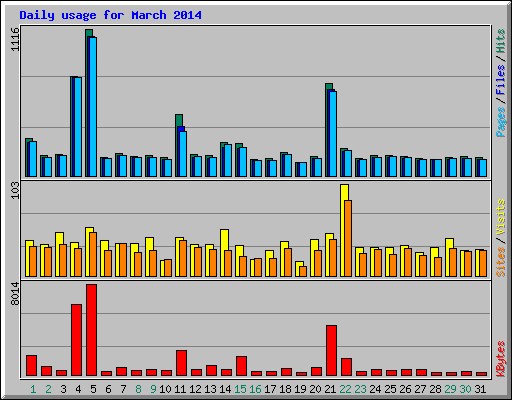Click day 5 on the x-axis
Viewport: 512px width, 400px height.
tap(93, 389)
